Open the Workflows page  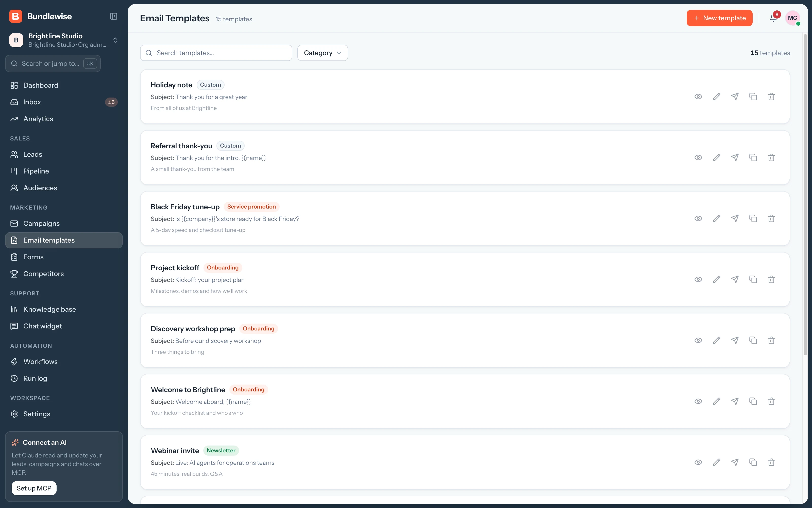point(64,361)
